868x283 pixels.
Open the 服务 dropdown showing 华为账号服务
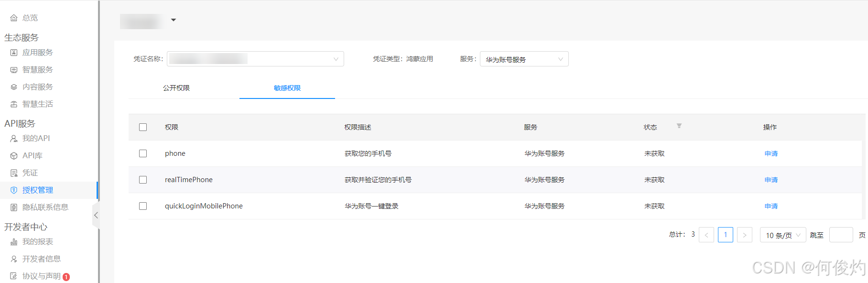[524, 59]
